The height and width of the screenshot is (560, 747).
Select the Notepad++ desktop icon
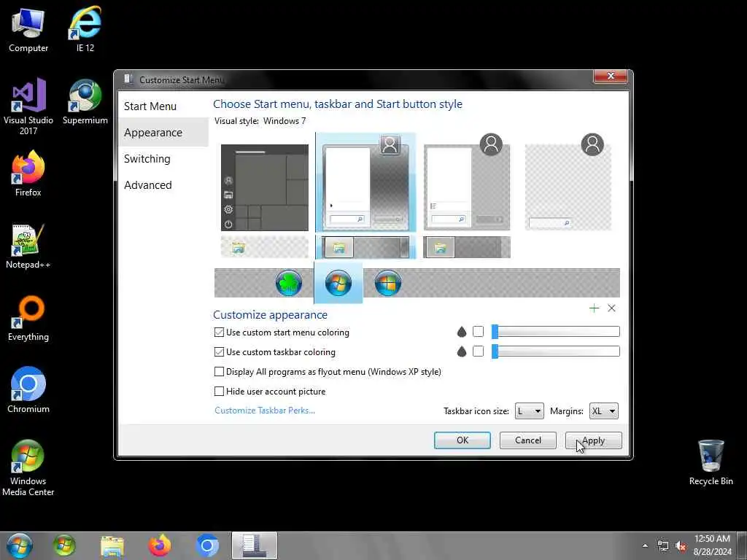click(28, 246)
